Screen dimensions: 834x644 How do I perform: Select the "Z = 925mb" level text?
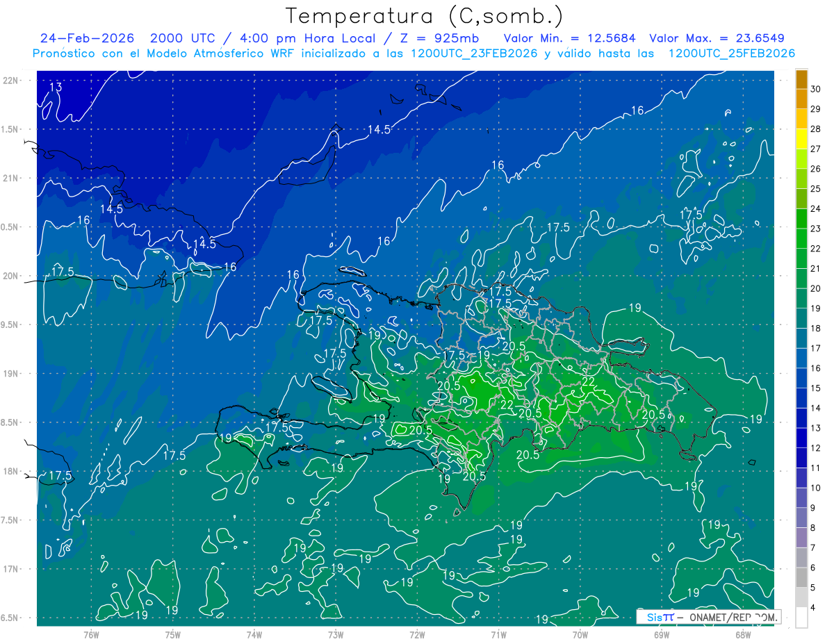click(440, 38)
